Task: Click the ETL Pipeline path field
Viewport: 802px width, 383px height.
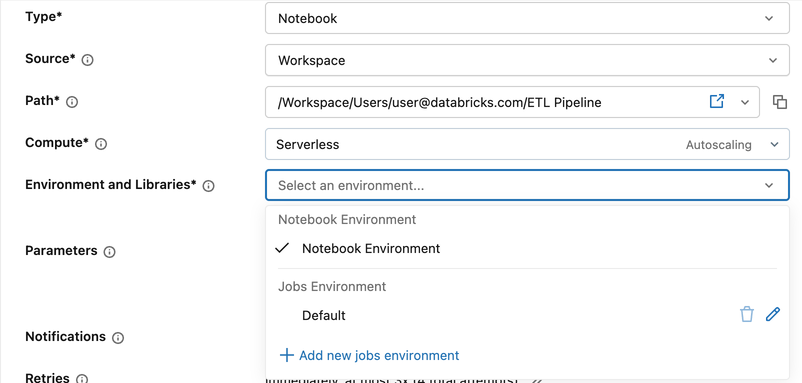Action: [512, 102]
